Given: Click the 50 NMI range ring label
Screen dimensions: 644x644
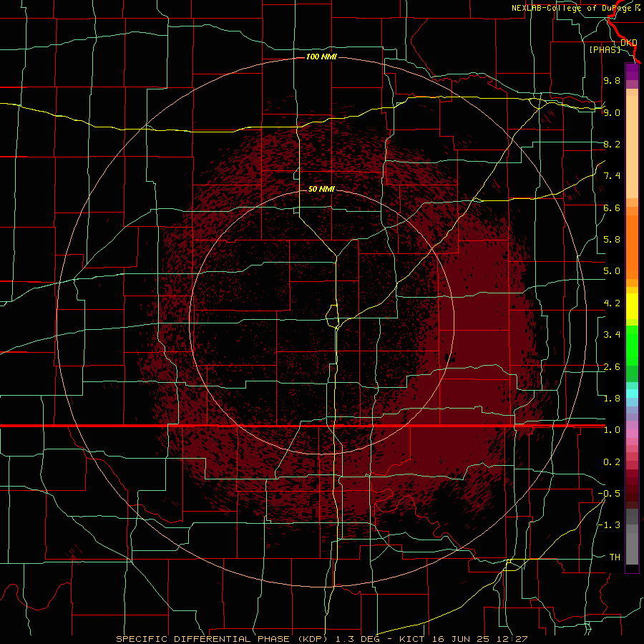Looking at the screenshot, I should point(321,189).
